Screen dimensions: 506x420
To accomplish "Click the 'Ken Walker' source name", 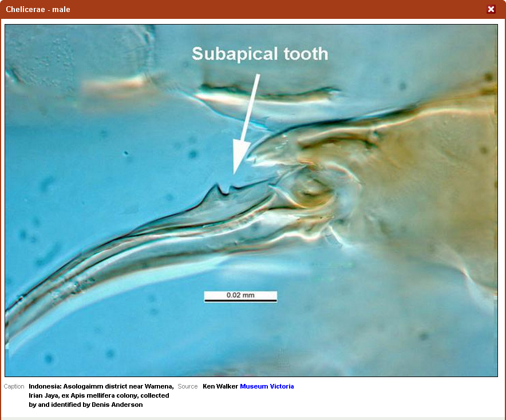I will (220, 386).
